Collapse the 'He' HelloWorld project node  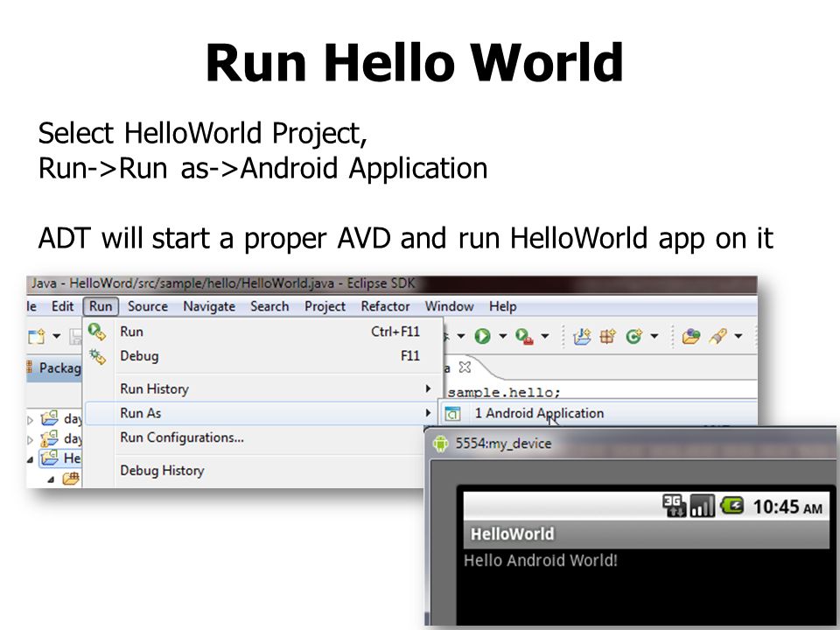31,459
